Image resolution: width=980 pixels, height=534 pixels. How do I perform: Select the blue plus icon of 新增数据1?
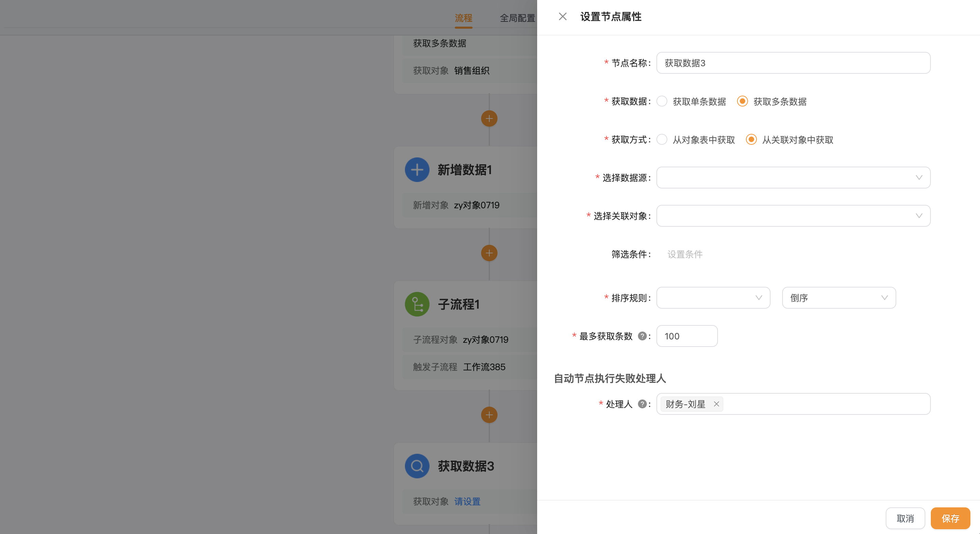[x=417, y=169]
